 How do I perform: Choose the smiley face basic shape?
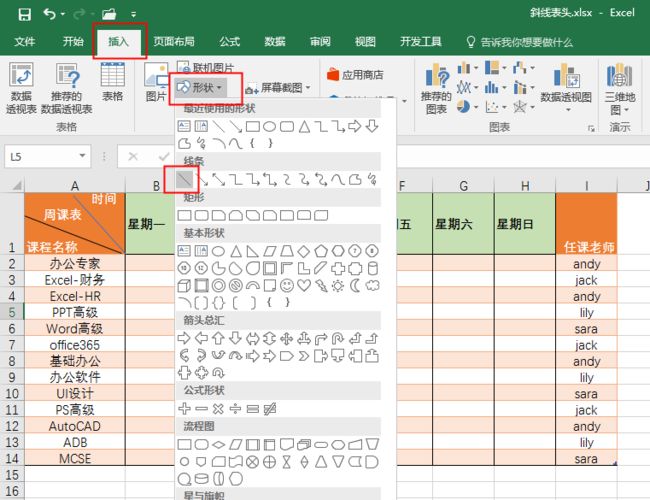(x=287, y=286)
